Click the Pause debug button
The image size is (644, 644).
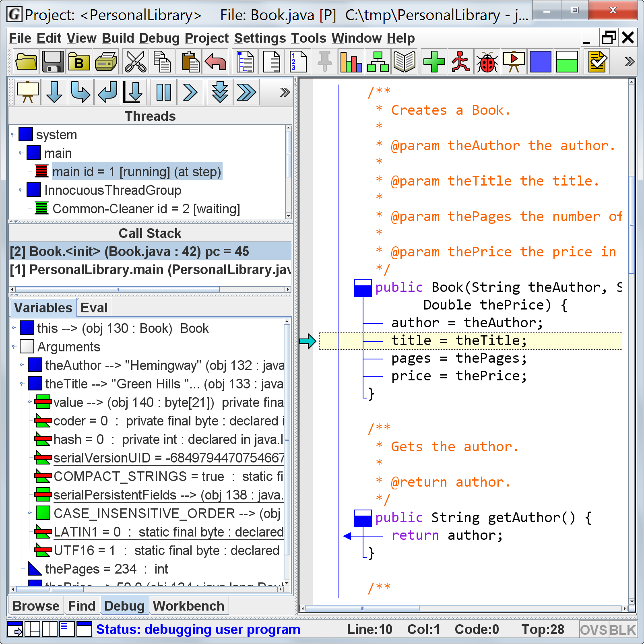tap(163, 92)
